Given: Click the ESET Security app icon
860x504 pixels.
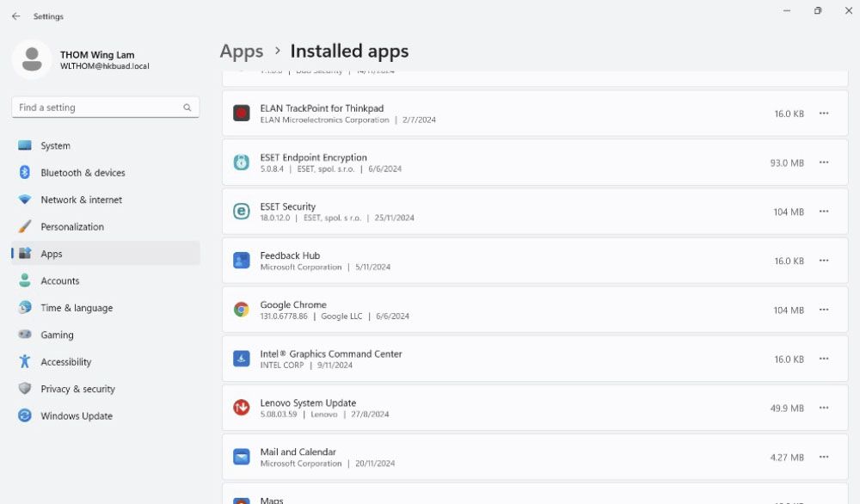Looking at the screenshot, I should [x=242, y=212].
